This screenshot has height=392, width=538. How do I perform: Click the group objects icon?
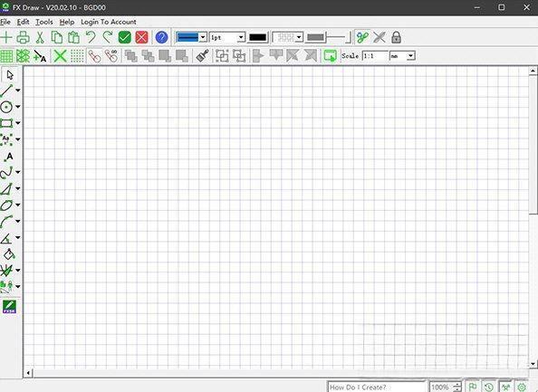(222, 56)
